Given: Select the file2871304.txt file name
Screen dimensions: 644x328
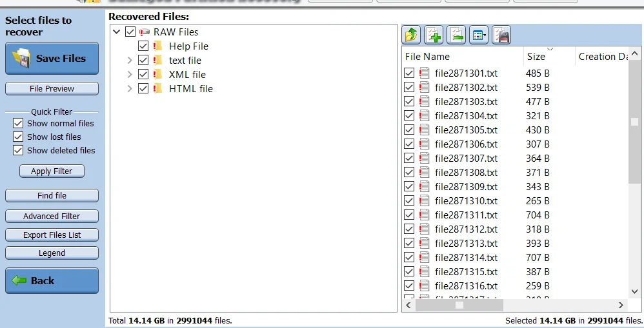Looking at the screenshot, I should [x=466, y=115].
